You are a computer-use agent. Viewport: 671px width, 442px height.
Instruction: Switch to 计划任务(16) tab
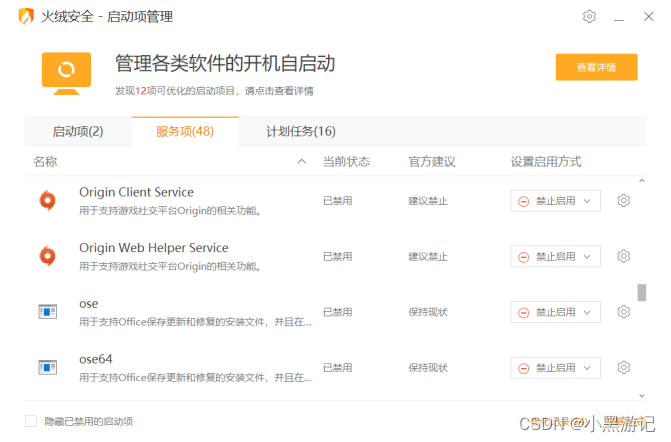301,131
